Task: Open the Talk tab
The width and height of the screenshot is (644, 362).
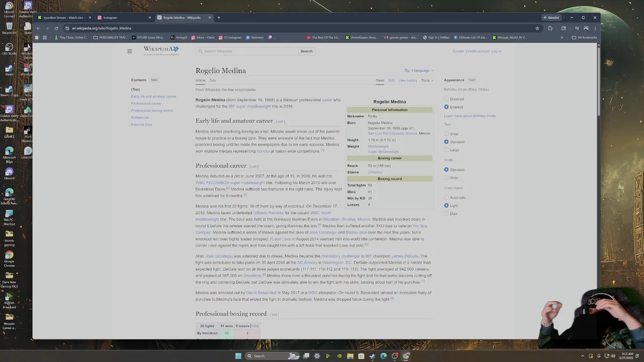Action: (x=212, y=80)
